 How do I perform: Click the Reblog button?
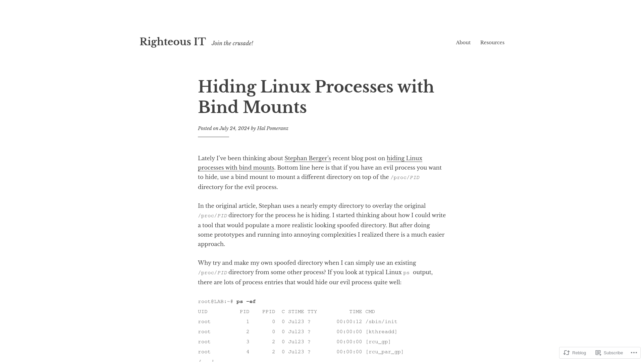(x=575, y=353)
